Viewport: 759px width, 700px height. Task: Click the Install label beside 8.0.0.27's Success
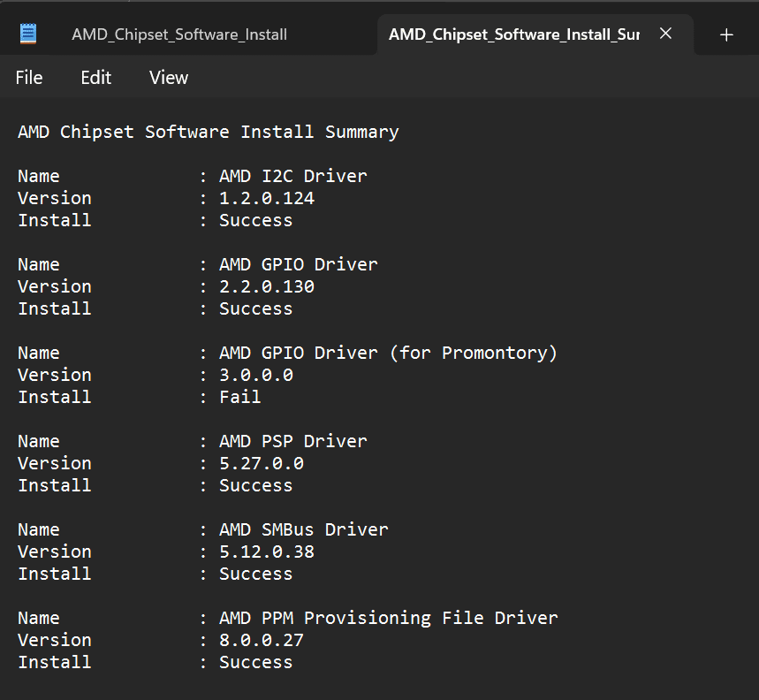(55, 662)
